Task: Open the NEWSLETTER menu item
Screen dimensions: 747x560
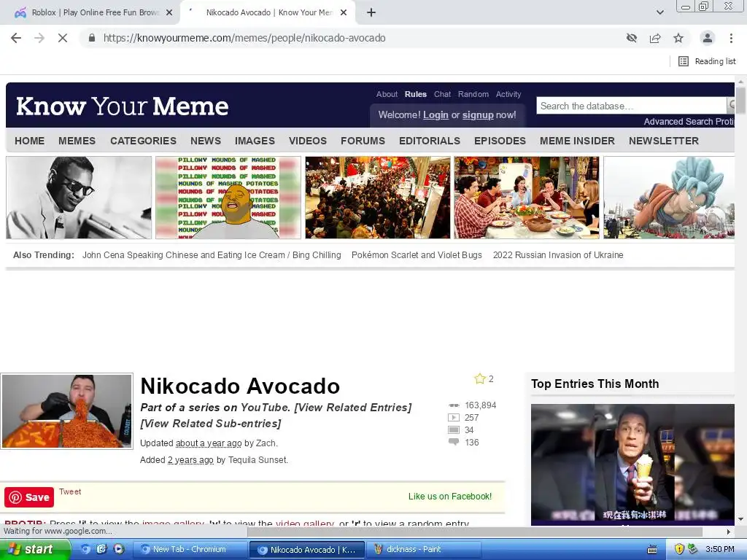Action: (x=664, y=141)
